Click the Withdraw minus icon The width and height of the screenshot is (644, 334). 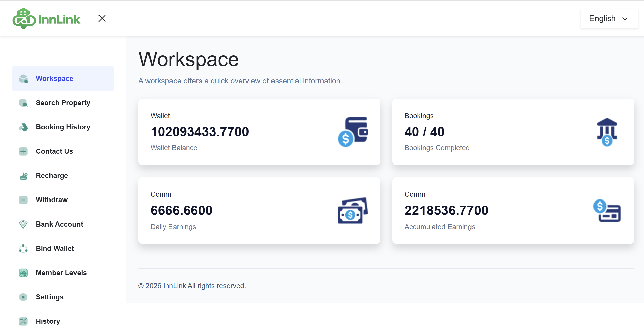coord(23,200)
